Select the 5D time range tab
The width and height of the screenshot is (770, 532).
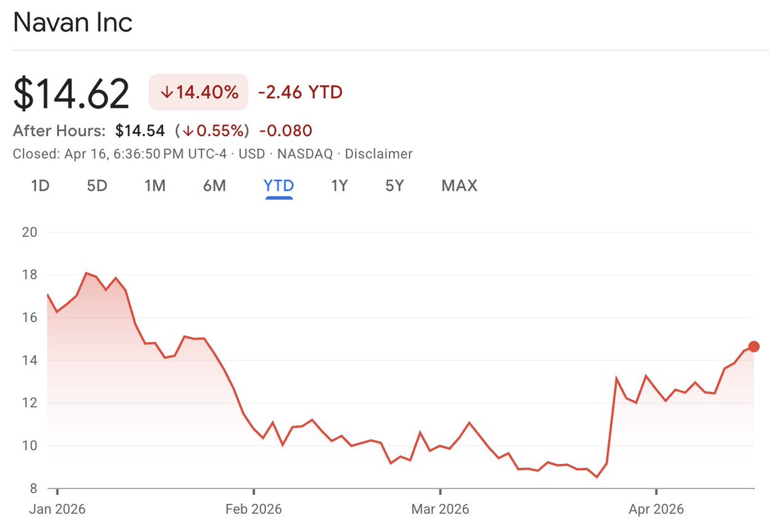[x=97, y=186]
